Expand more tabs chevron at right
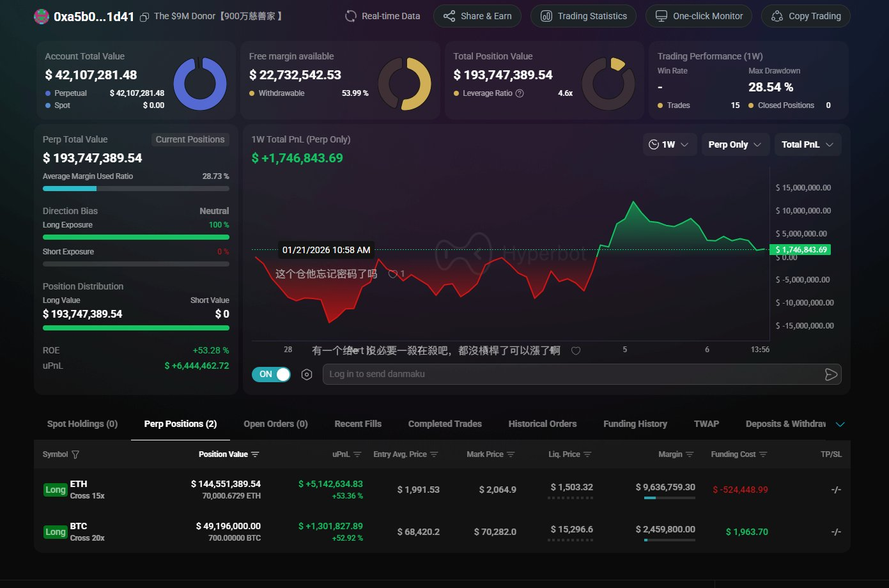The height and width of the screenshot is (588, 889). coord(840,424)
